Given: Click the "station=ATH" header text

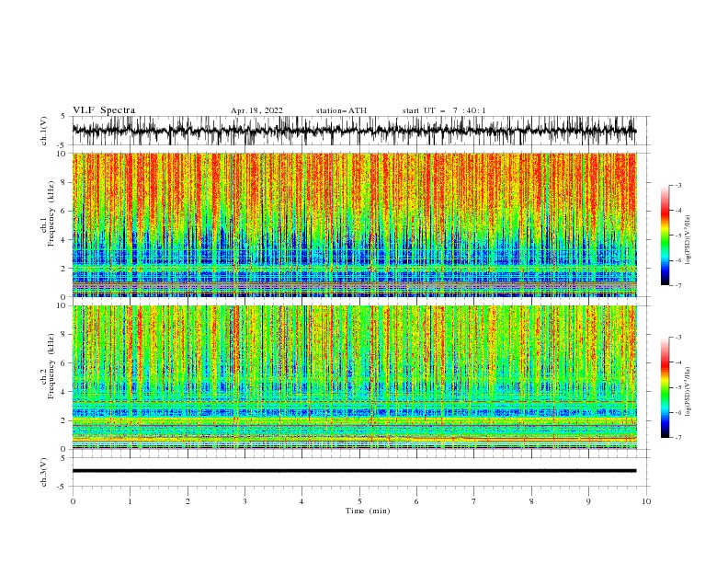Looking at the screenshot, I should tap(341, 110).
